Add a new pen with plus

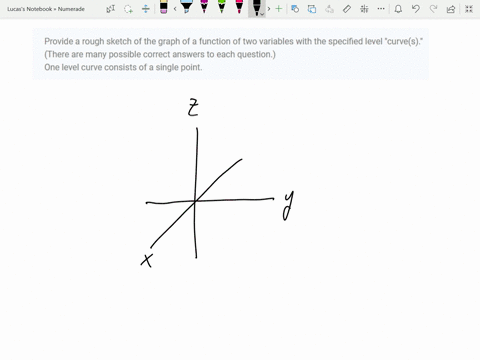[279, 9]
